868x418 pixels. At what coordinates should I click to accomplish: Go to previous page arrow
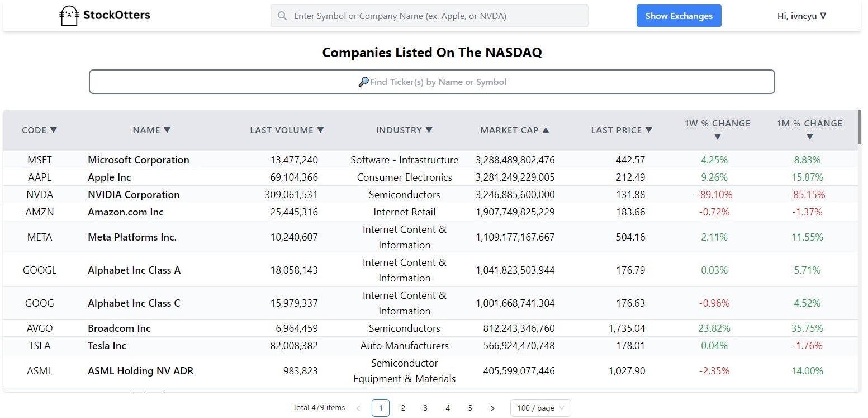(x=358, y=408)
